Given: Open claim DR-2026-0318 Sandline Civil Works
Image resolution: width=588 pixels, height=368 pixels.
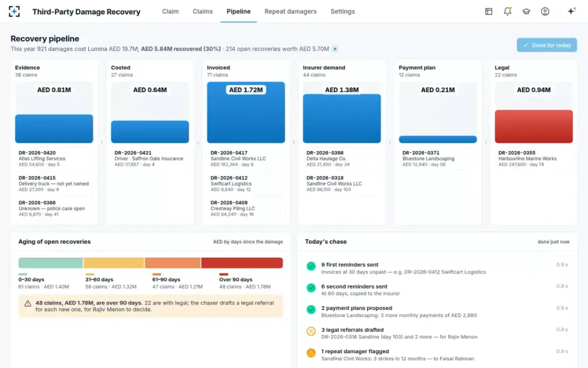Looking at the screenshot, I should click(342, 184).
